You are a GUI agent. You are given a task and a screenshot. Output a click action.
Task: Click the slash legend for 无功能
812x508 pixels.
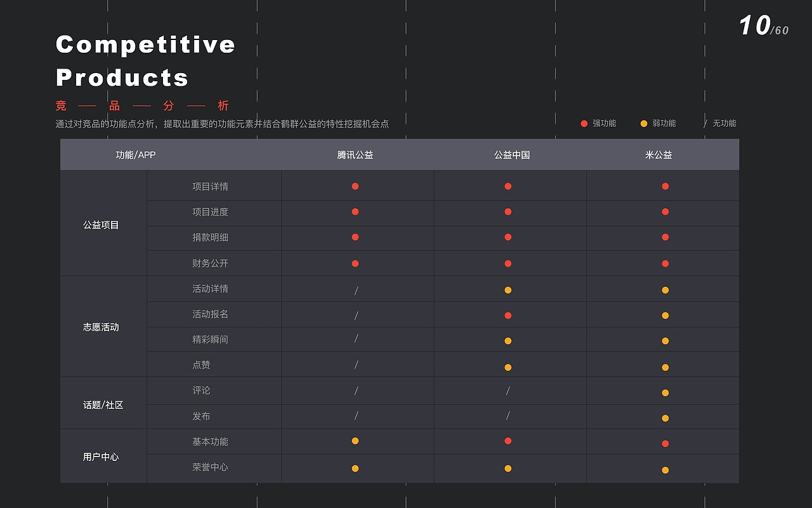click(x=705, y=124)
